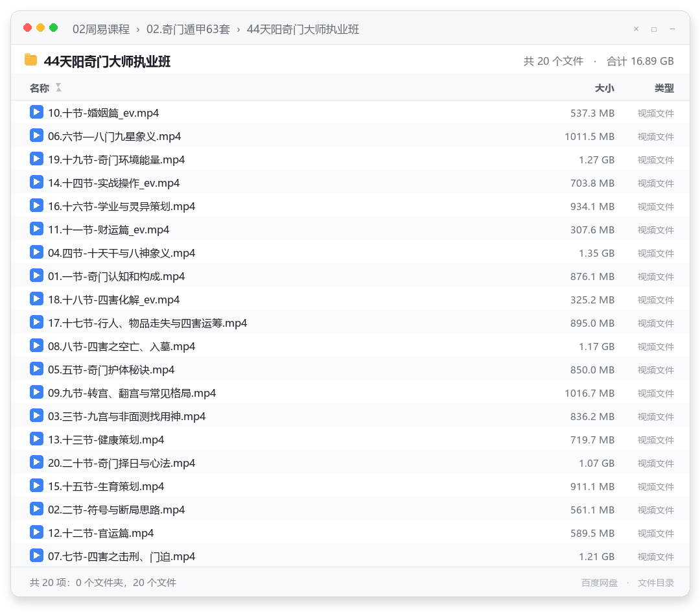
Task: Open file 08.八节-四害之空亡、入墓.mp4
Action: pyautogui.click(x=121, y=346)
